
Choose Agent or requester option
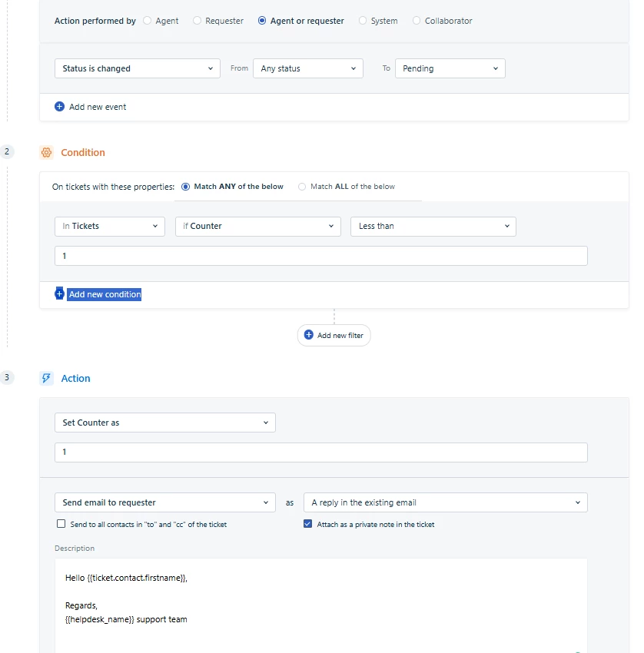pyautogui.click(x=262, y=21)
